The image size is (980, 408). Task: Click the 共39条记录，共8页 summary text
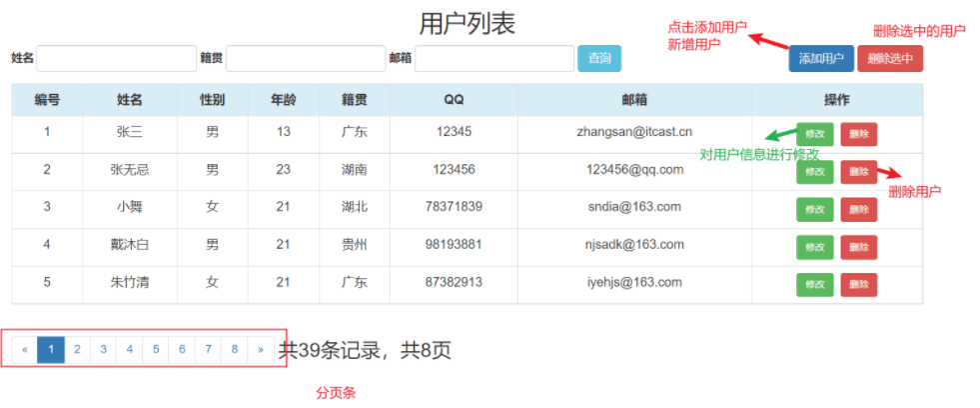click(365, 350)
